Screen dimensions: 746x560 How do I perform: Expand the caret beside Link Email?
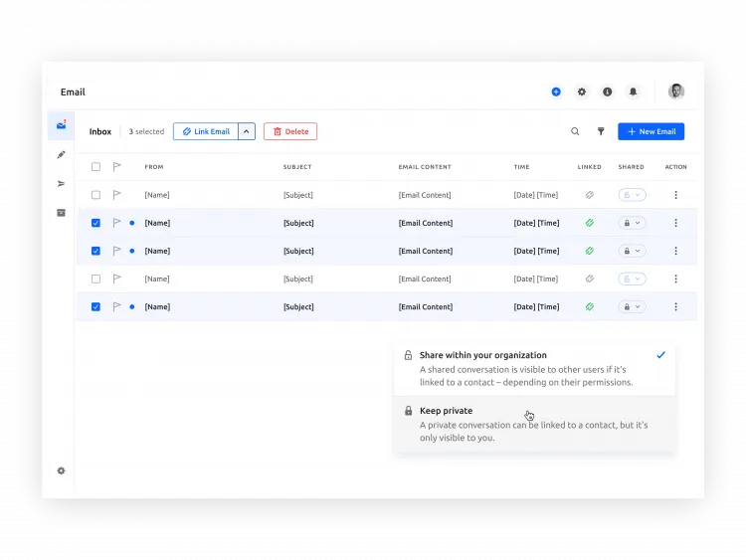pos(247,131)
